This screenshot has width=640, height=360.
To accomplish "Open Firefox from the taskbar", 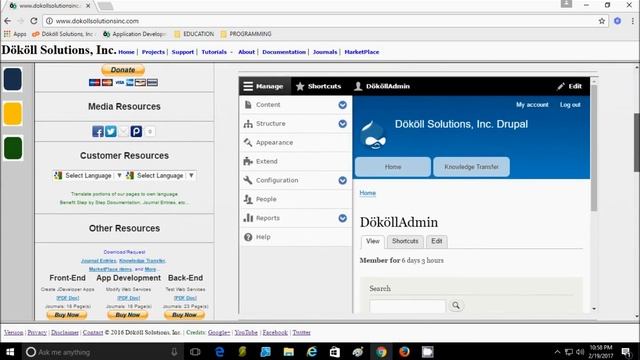I will [404, 351].
